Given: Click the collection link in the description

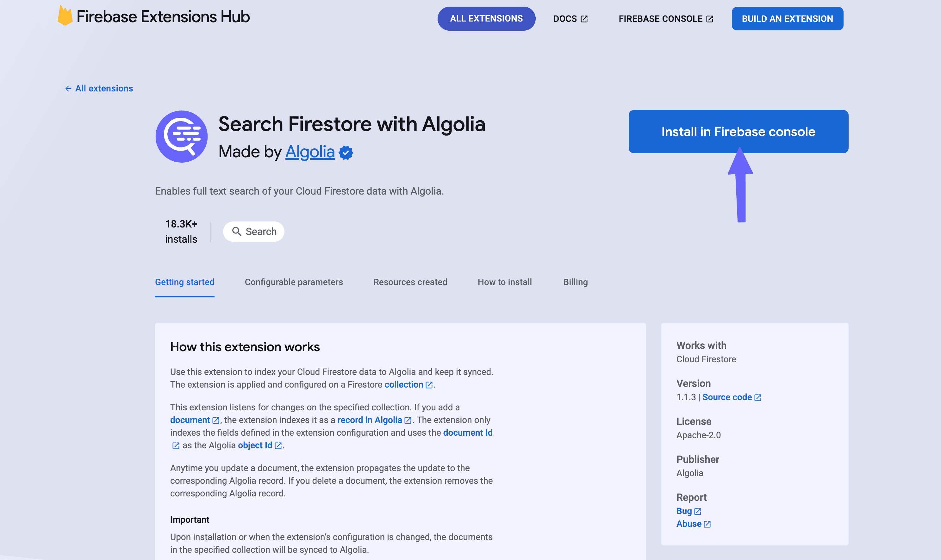Looking at the screenshot, I should [404, 384].
